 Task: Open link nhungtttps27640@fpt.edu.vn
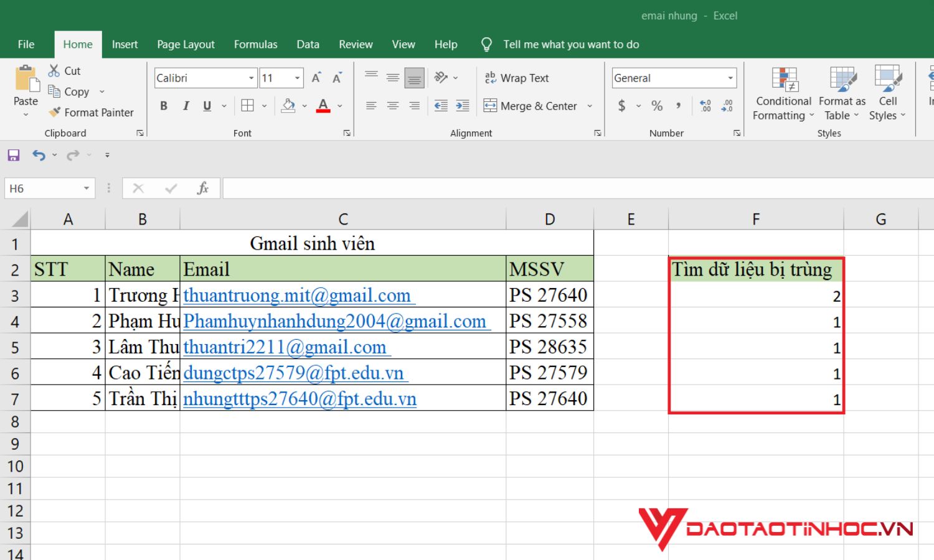click(x=300, y=399)
